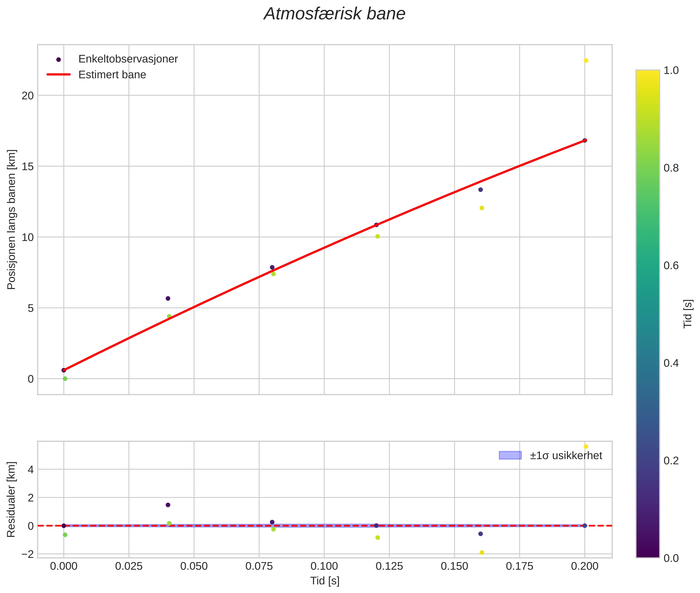The height and width of the screenshot is (593, 700).
Task: Click the yellow residual point near −2 km
Action: point(482,553)
